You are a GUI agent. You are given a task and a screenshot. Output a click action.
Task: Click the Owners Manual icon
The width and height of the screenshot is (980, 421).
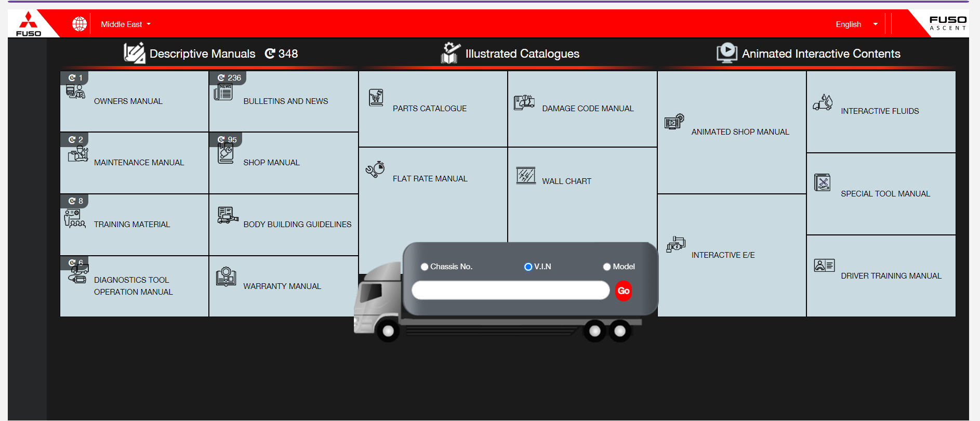coord(75,92)
